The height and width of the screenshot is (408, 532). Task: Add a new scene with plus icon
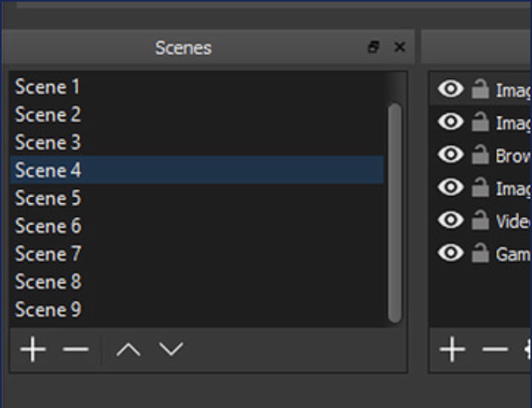click(x=33, y=350)
